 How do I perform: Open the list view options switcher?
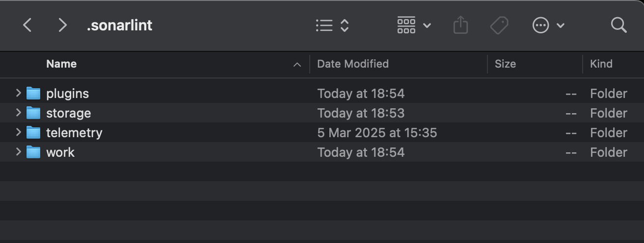[x=332, y=25]
